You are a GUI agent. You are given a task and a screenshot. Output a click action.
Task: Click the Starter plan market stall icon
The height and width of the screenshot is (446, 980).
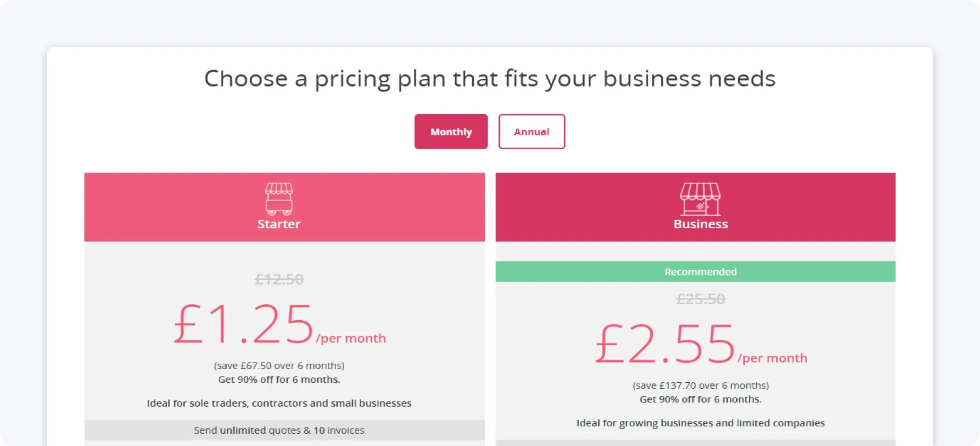click(x=278, y=199)
